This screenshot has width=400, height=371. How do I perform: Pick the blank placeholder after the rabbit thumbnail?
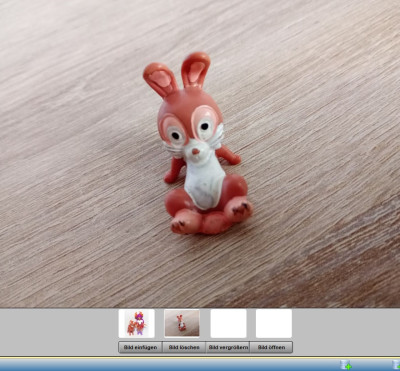tap(228, 323)
